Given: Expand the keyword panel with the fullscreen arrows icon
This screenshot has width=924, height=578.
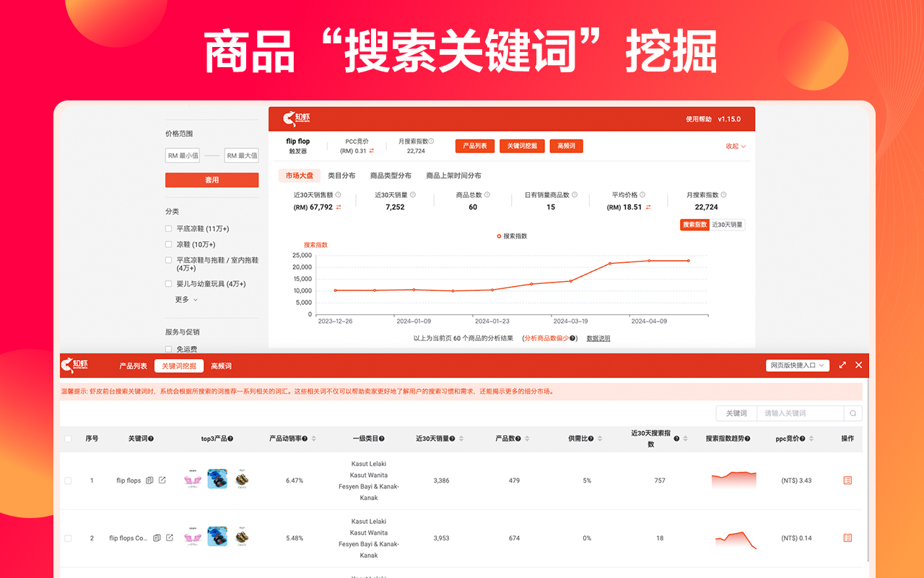Looking at the screenshot, I should pos(842,365).
